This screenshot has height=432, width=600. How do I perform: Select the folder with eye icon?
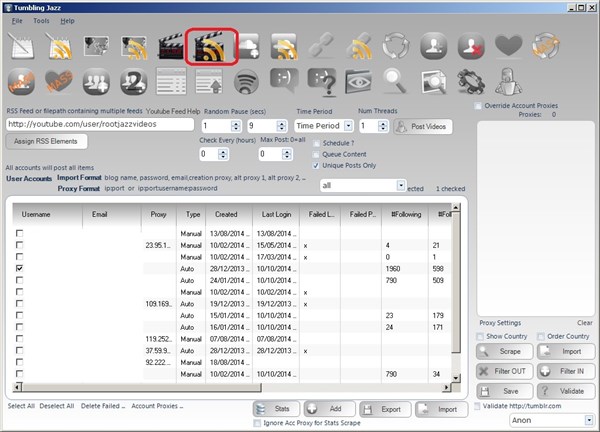pyautogui.click(x=358, y=82)
